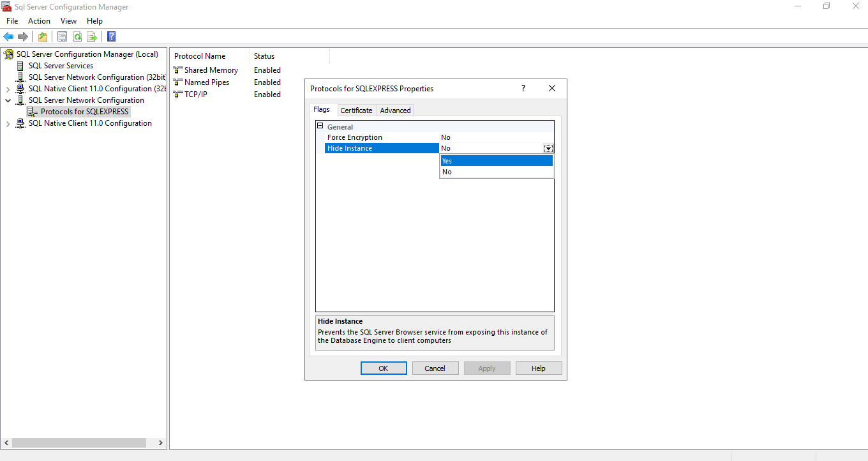868x461 pixels.
Task: Click the blue Help toolbar icon
Action: 111,36
